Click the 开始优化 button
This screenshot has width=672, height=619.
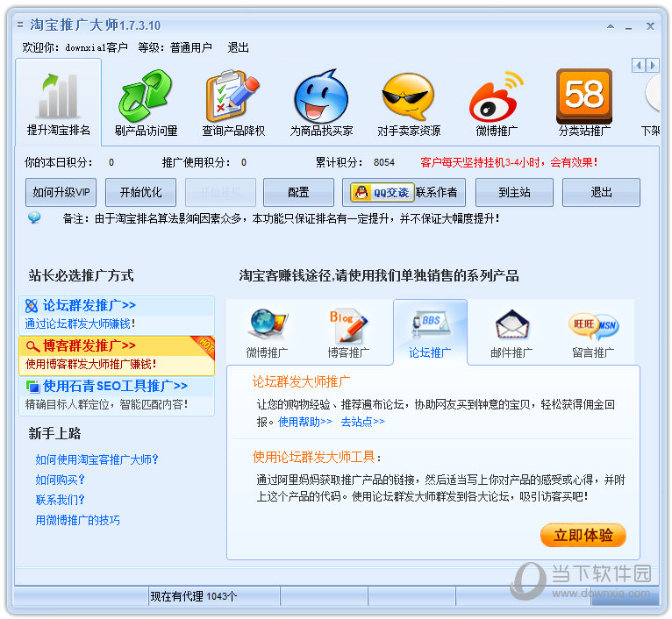pyautogui.click(x=140, y=192)
